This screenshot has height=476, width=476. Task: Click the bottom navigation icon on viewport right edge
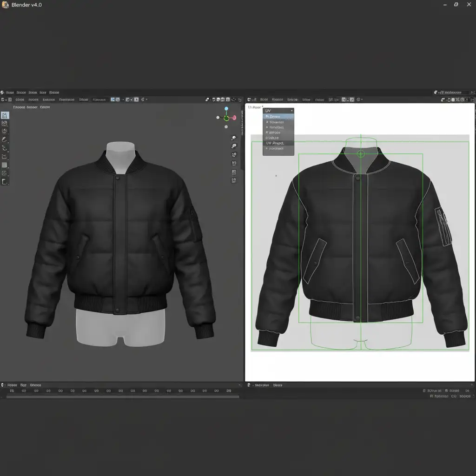pyautogui.click(x=234, y=180)
